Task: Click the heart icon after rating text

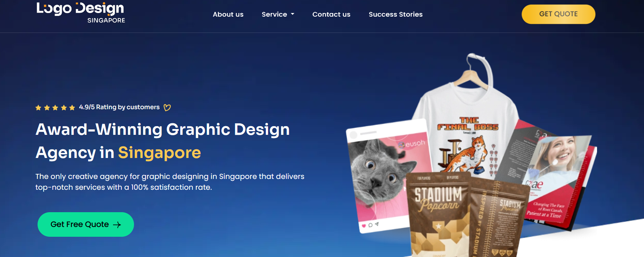Action: click(167, 107)
